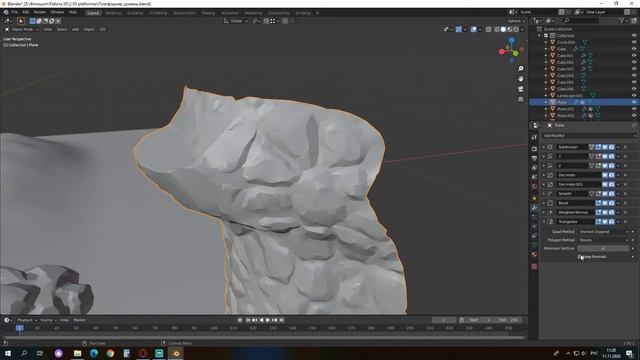
Task: Hide Circle.004 in outliner
Action: click(634, 42)
